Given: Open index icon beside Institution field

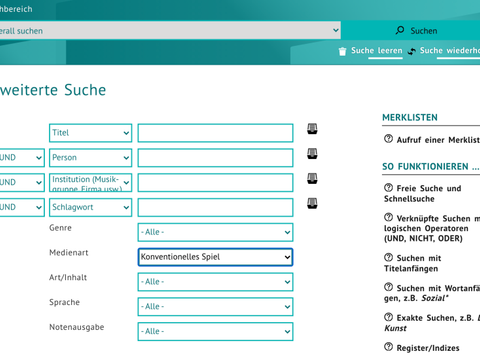Looking at the screenshot, I should 312,178.
